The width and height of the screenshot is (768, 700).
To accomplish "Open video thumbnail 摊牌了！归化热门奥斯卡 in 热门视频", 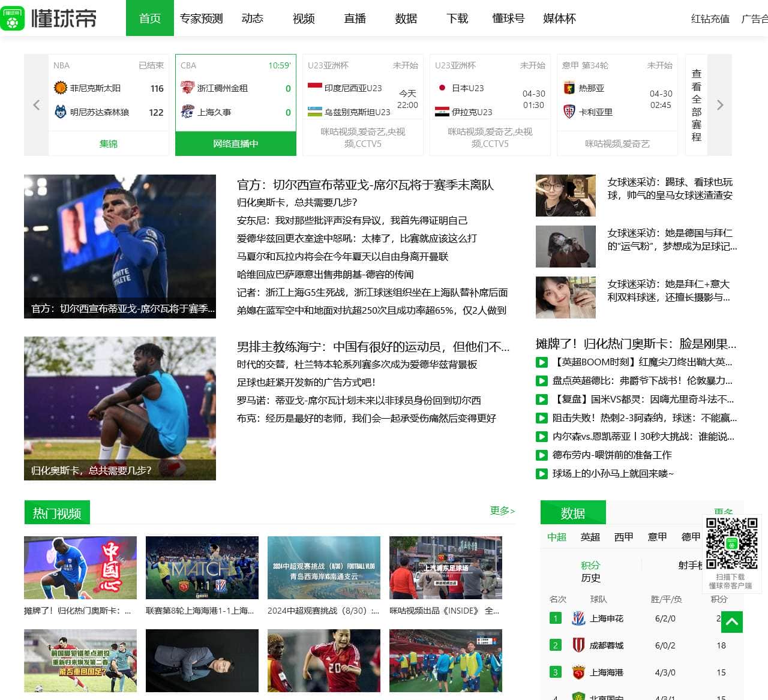I will click(x=80, y=567).
